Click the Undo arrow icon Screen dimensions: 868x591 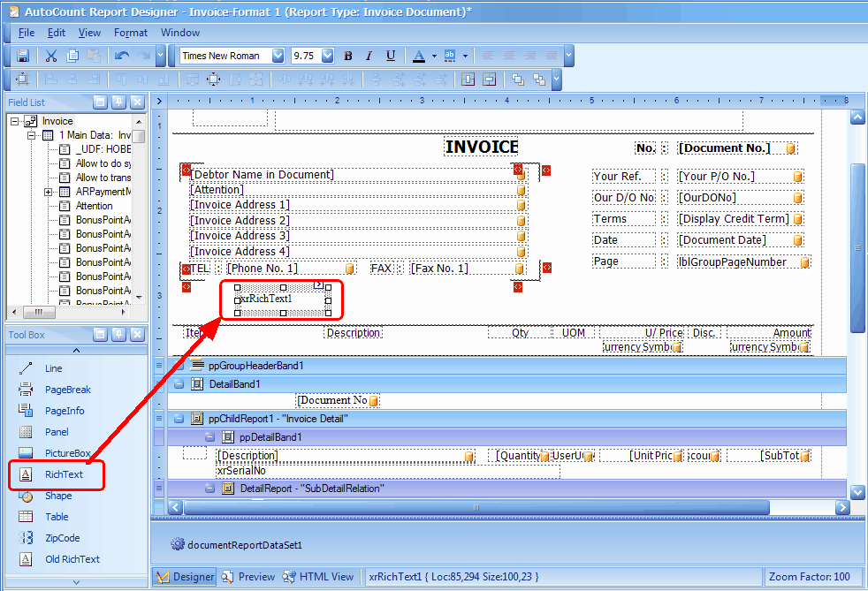pos(122,56)
